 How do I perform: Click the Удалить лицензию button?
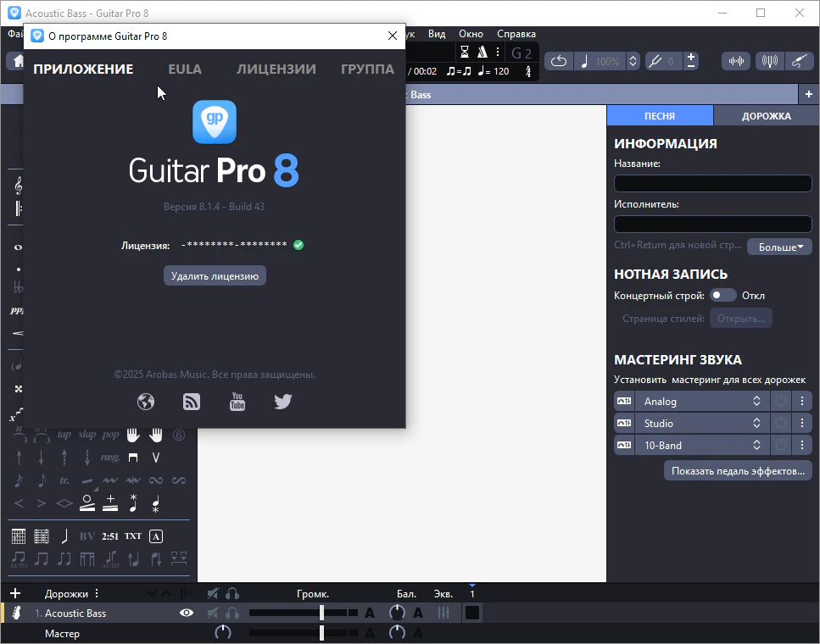215,275
